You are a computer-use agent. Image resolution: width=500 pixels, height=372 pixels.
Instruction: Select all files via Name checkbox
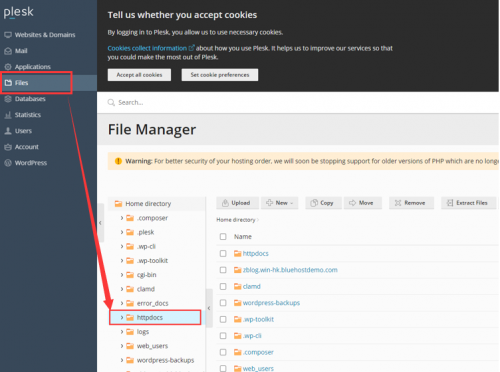pos(223,237)
